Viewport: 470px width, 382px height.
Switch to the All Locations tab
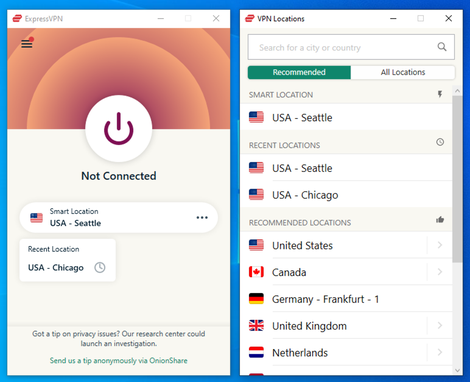pos(403,72)
